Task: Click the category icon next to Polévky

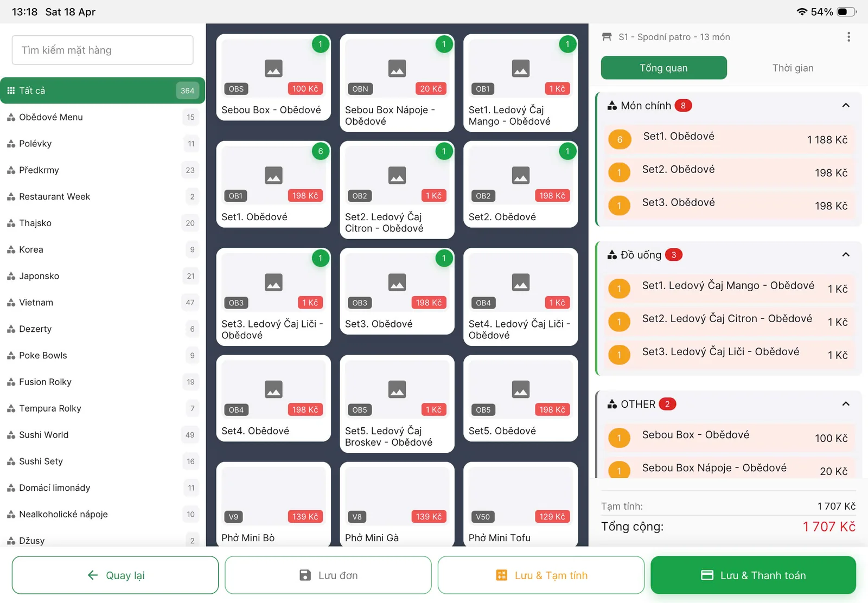Action: point(11,144)
